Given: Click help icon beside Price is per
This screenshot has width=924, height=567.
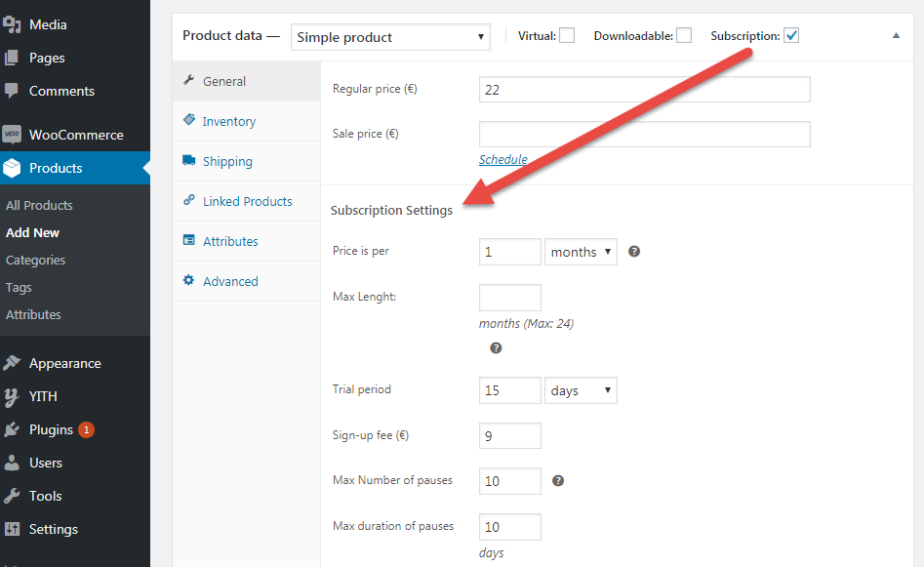Looking at the screenshot, I should point(634,252).
